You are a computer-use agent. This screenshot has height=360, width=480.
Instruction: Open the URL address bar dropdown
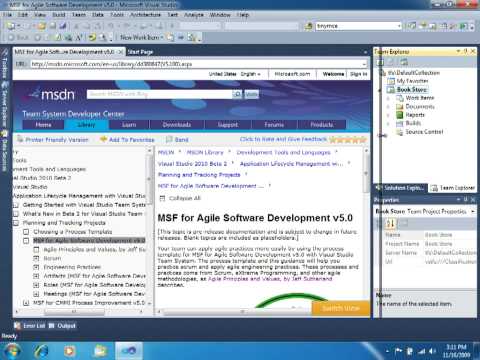coord(364,64)
